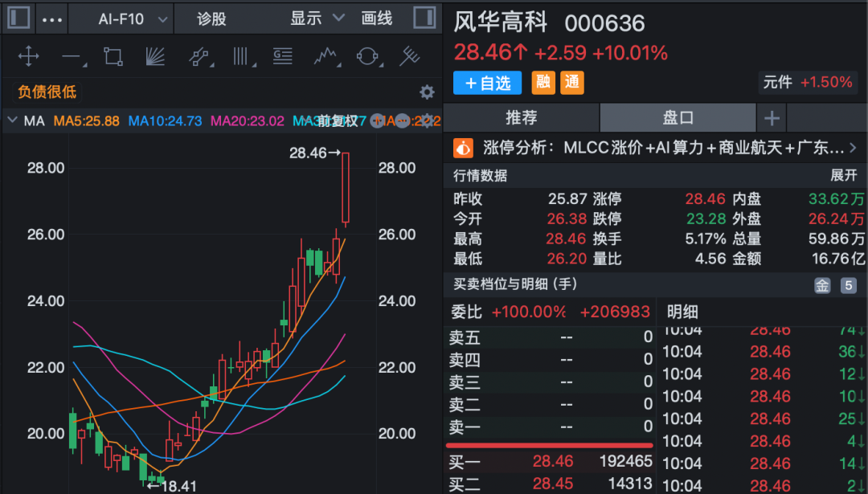Click the 28.46 high price marker
Image resolution: width=868 pixels, height=494 pixels.
pyautogui.click(x=314, y=153)
